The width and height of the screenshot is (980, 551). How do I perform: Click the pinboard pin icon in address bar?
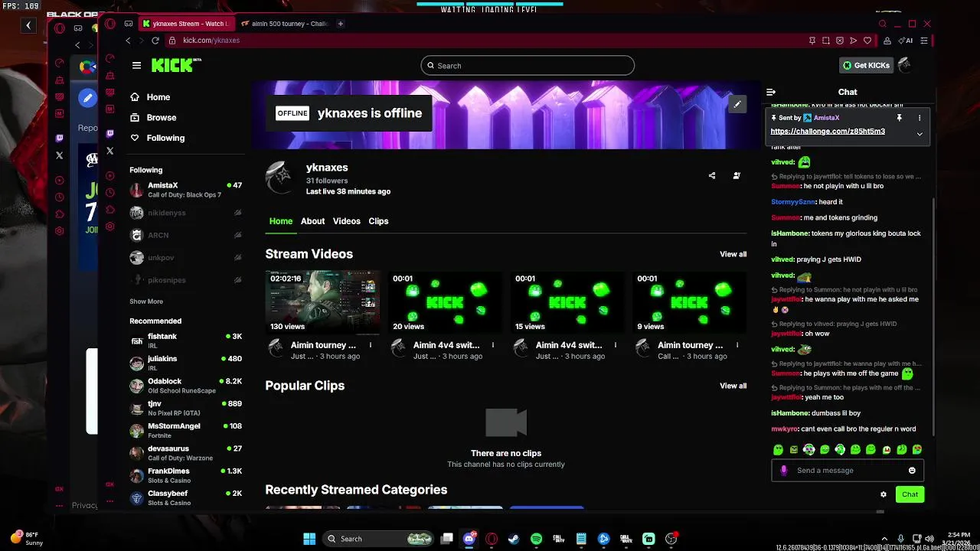(812, 41)
